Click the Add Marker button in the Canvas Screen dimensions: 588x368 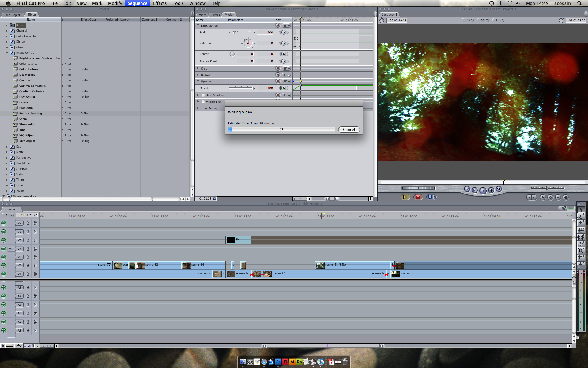coord(543,197)
